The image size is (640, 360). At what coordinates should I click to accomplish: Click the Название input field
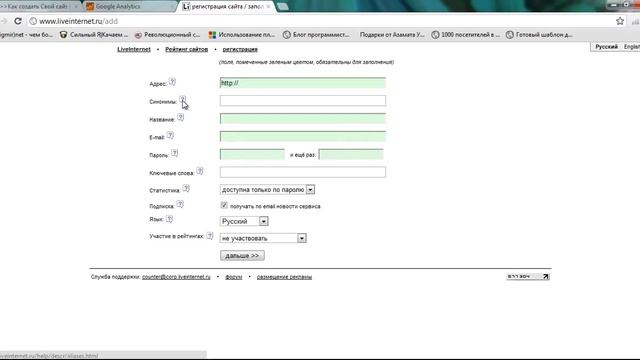tap(302, 118)
